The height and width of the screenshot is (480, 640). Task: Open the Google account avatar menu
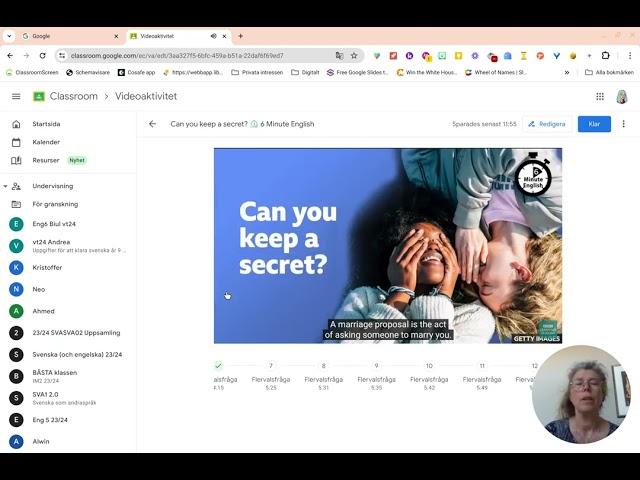pyautogui.click(x=622, y=97)
